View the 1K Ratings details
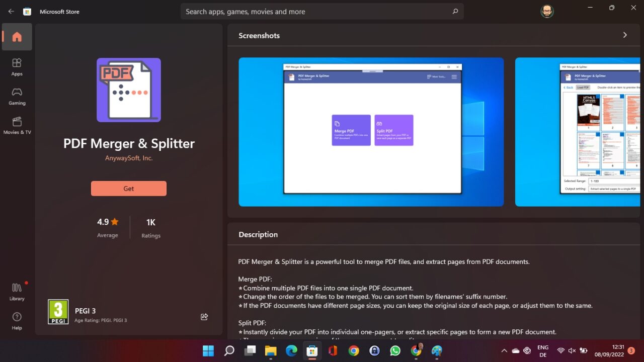This screenshot has height=362, width=644. (x=150, y=227)
